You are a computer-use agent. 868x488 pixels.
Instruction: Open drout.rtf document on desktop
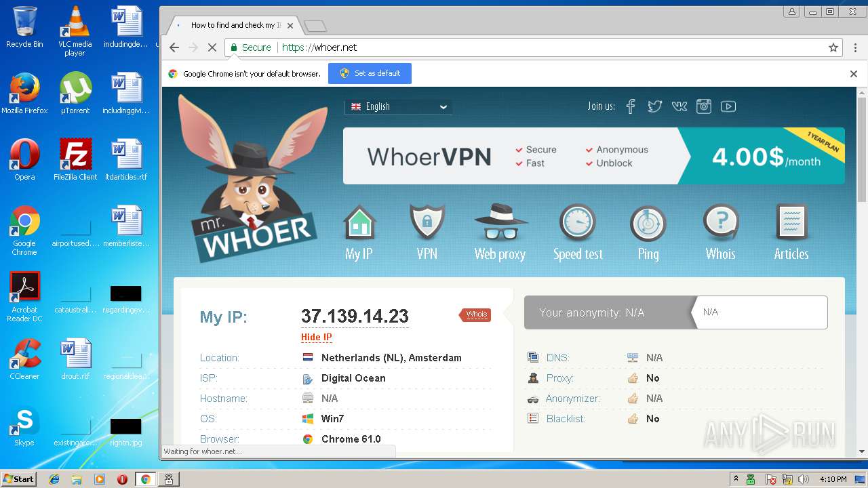click(75, 359)
